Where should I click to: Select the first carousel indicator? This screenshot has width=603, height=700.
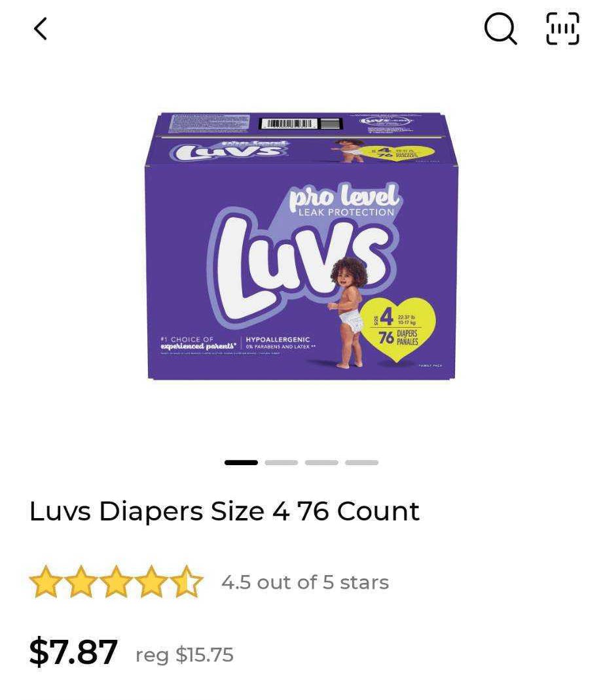click(241, 463)
